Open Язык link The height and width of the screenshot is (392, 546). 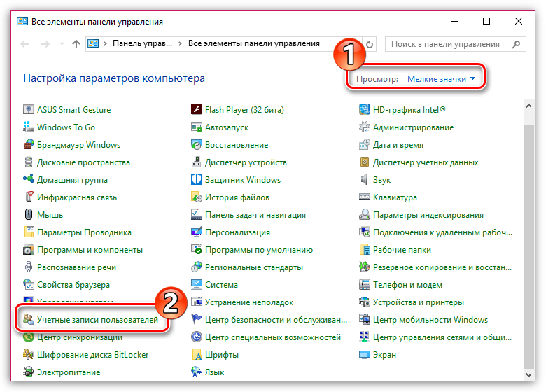click(214, 372)
